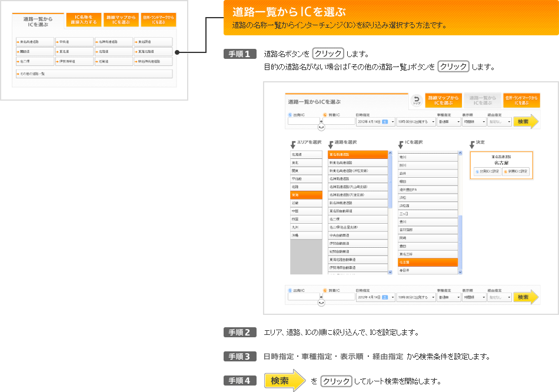Select 新名神高速道路 in road list
The width and height of the screenshot is (559, 392).
tap(358, 203)
